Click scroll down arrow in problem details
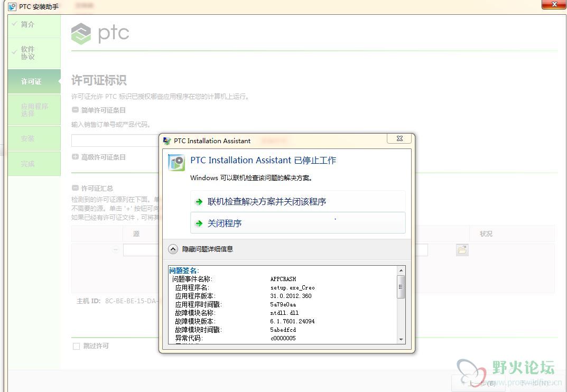567x392 pixels. click(401, 340)
